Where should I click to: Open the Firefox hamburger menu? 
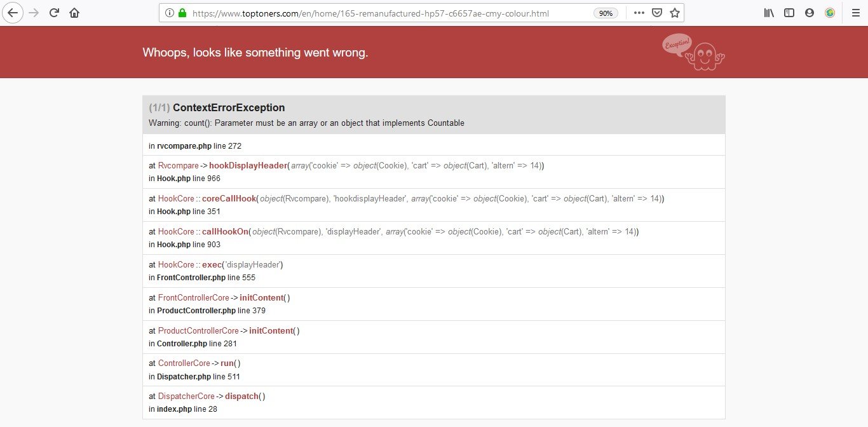[855, 13]
